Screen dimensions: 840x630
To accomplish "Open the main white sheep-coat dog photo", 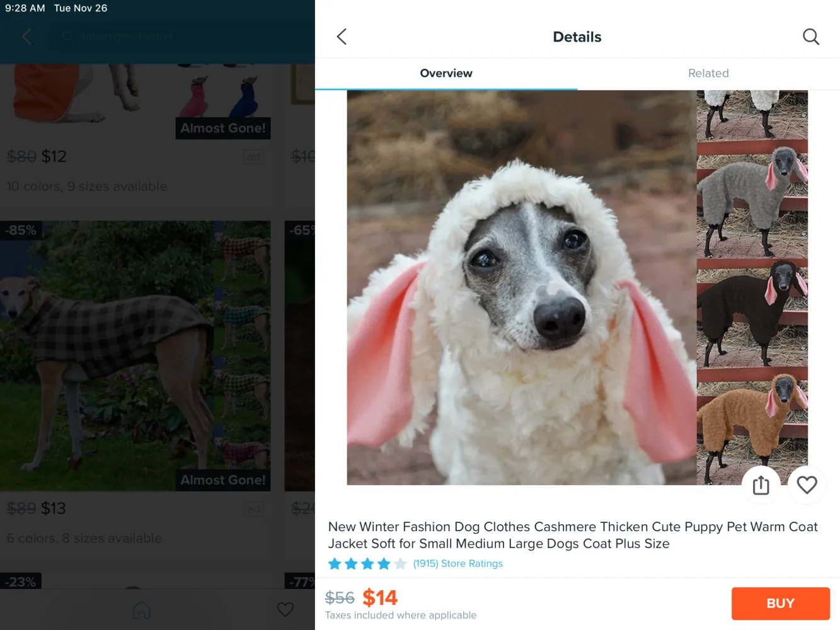I will pyautogui.click(x=522, y=287).
